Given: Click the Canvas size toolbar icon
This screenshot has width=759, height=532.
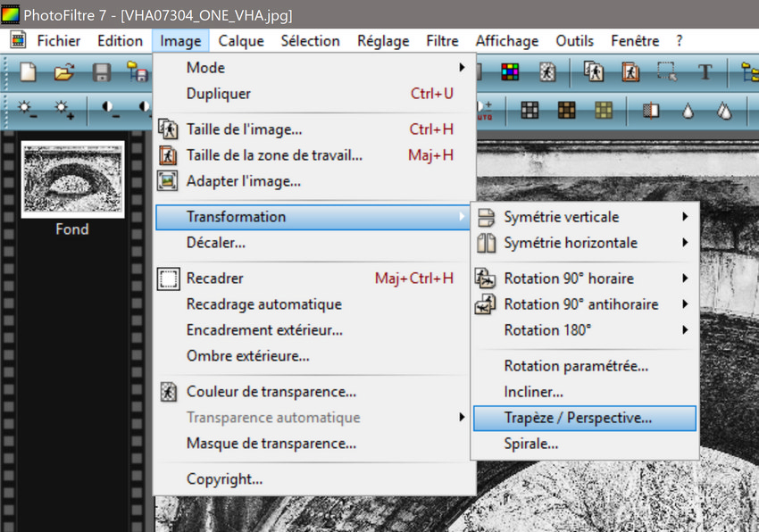Looking at the screenshot, I should (x=630, y=72).
